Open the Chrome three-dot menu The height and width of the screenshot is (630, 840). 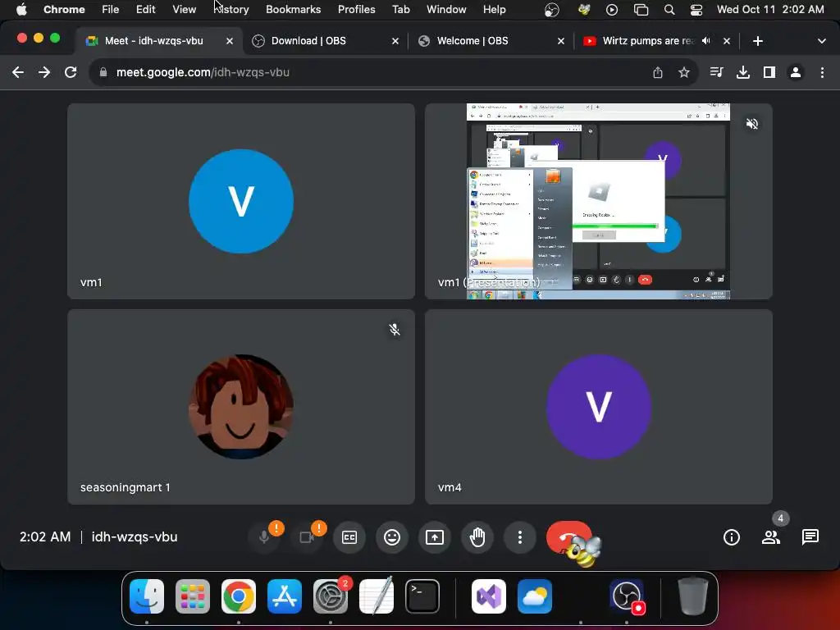coord(822,72)
